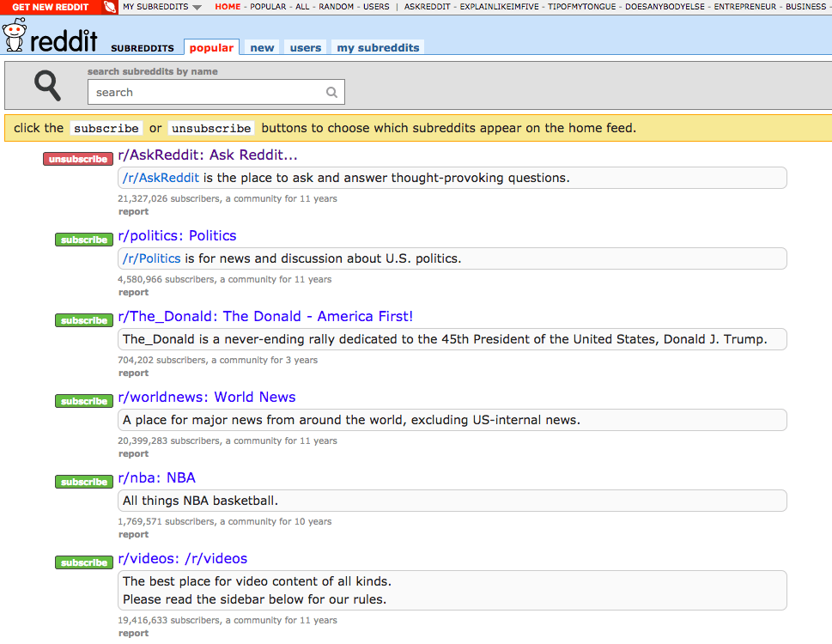Click the reddit snoo mascot logo
Screen dimensions: 832x644
pyautogui.click(x=13, y=36)
